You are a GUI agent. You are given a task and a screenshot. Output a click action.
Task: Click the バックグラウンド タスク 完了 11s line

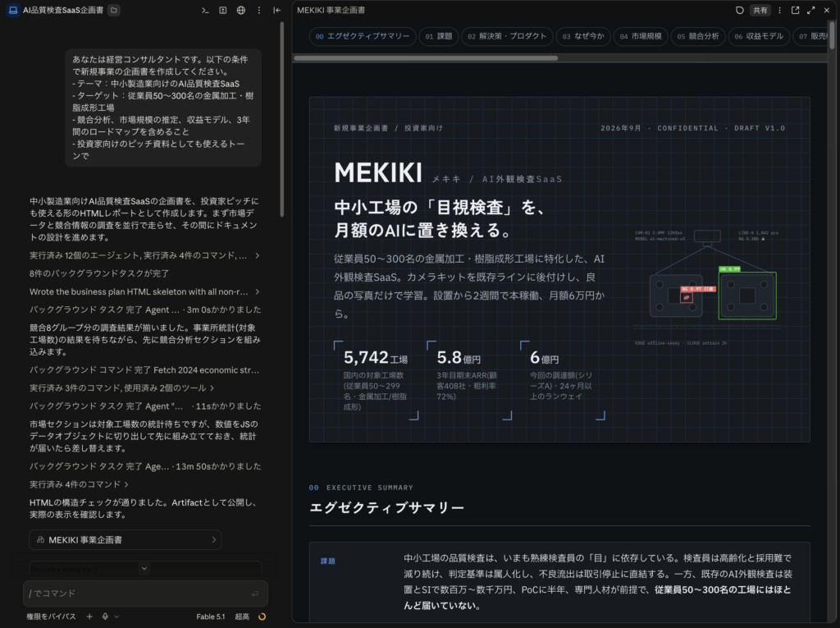coord(145,406)
